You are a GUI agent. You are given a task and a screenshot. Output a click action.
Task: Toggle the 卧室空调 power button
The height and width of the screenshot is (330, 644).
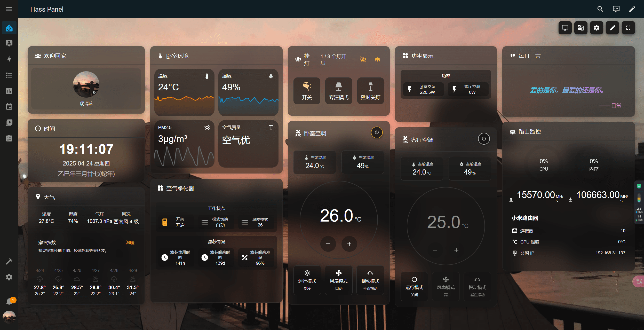click(x=377, y=132)
